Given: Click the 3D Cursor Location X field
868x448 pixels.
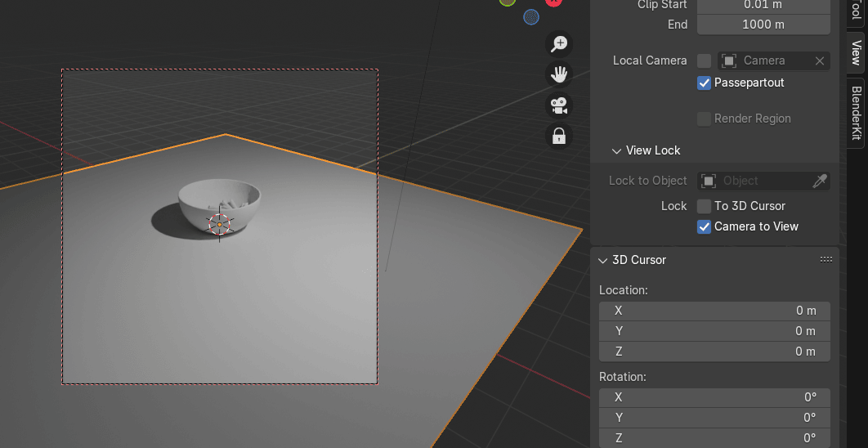Looking at the screenshot, I should pyautogui.click(x=714, y=311).
